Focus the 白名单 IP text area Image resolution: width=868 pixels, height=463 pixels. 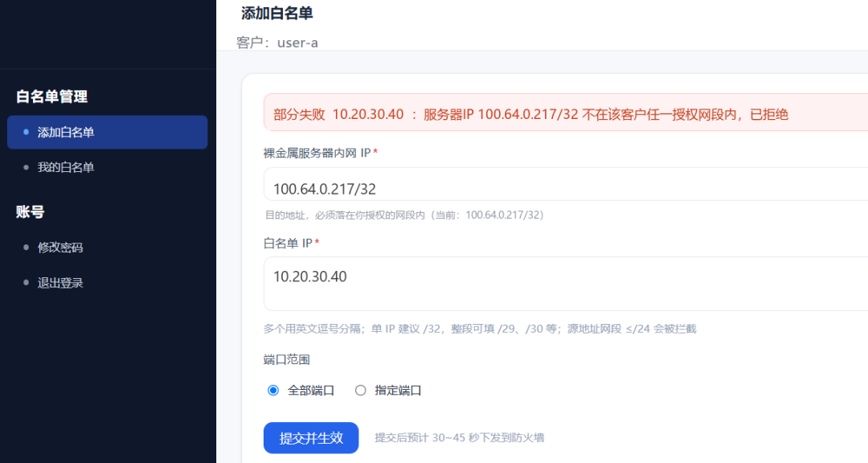[566, 284]
